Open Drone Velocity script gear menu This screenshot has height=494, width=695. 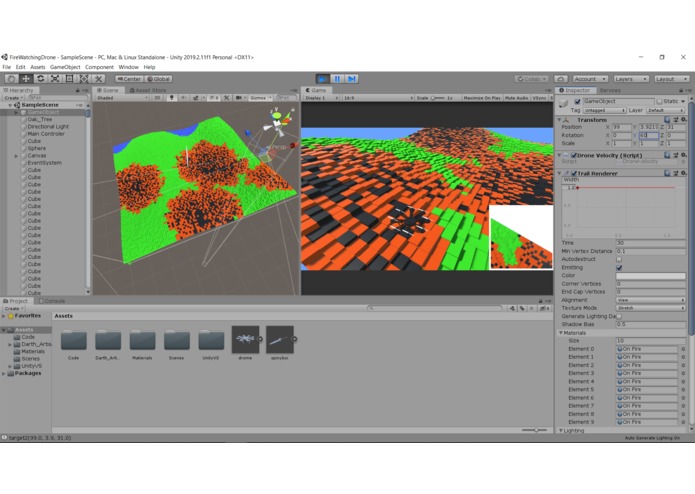pos(683,155)
